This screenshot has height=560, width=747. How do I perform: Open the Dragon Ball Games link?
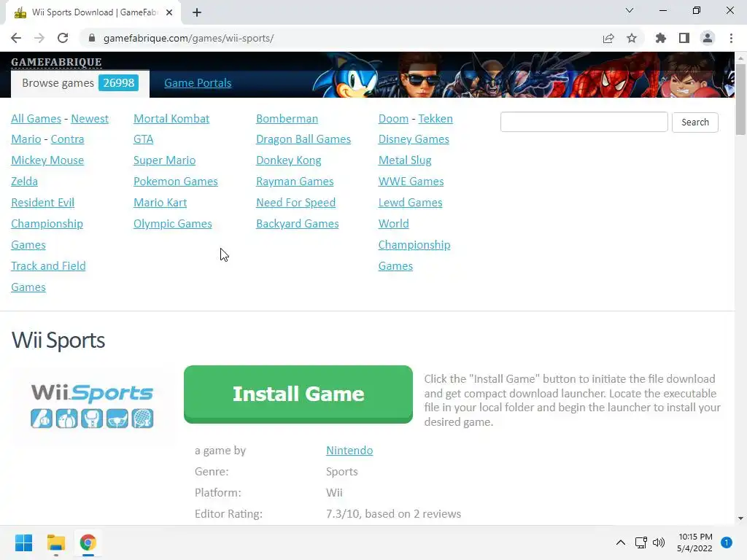click(x=303, y=139)
